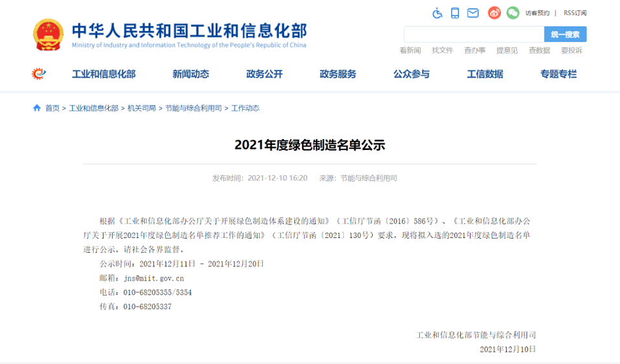Click the red gear icon in navigation bar
This screenshot has height=364, width=620.
[x=39, y=74]
